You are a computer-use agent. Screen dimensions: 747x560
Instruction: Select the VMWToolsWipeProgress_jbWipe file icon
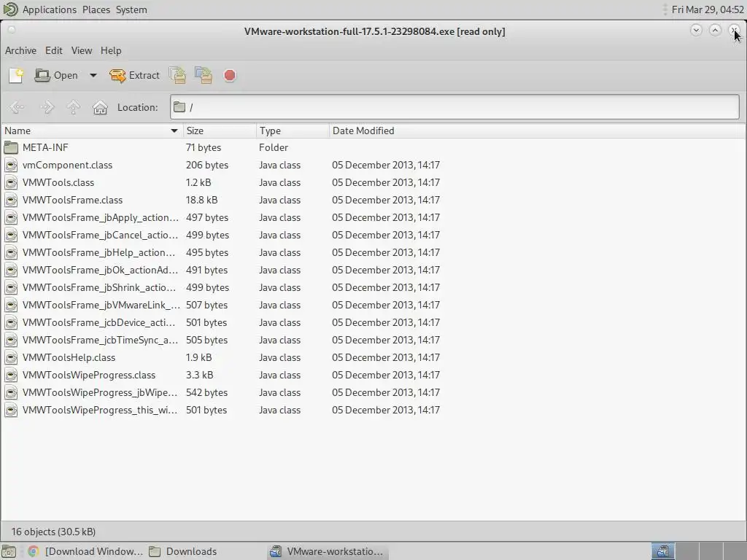tap(11, 392)
